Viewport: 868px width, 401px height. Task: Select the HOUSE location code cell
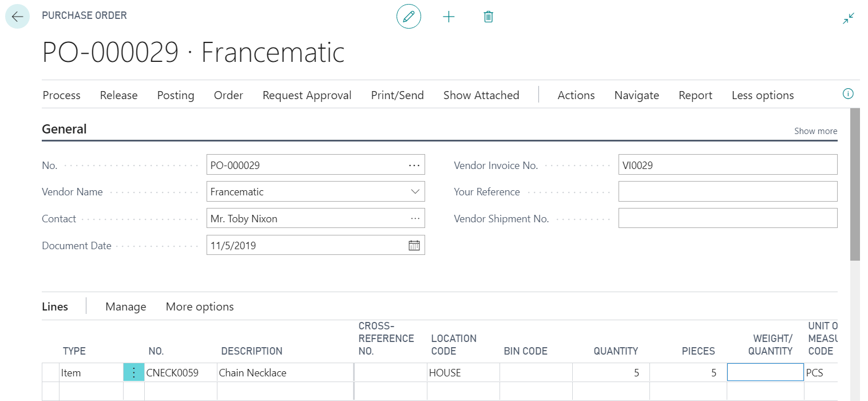pos(463,372)
